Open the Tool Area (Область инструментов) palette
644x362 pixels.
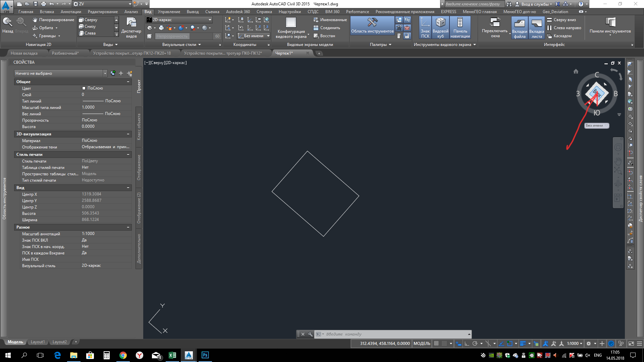tap(372, 26)
